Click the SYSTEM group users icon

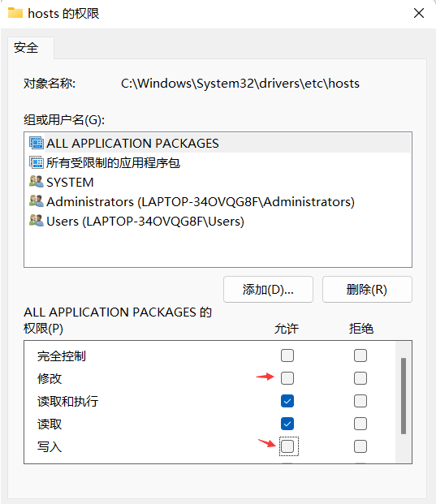[37, 182]
